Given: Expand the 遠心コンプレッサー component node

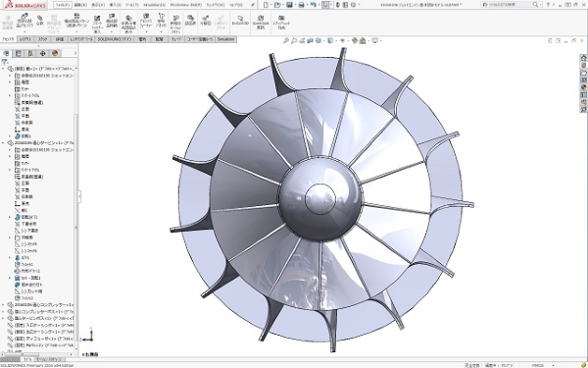Looking at the screenshot, I should [x=3, y=304].
